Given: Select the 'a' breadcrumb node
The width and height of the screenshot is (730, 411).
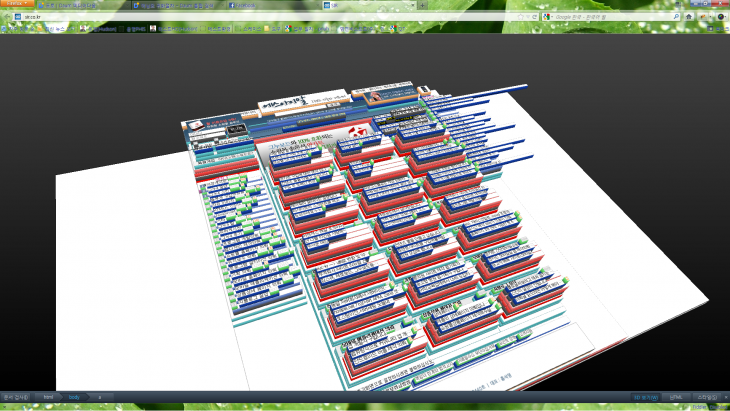Looking at the screenshot, I should pos(100,397).
